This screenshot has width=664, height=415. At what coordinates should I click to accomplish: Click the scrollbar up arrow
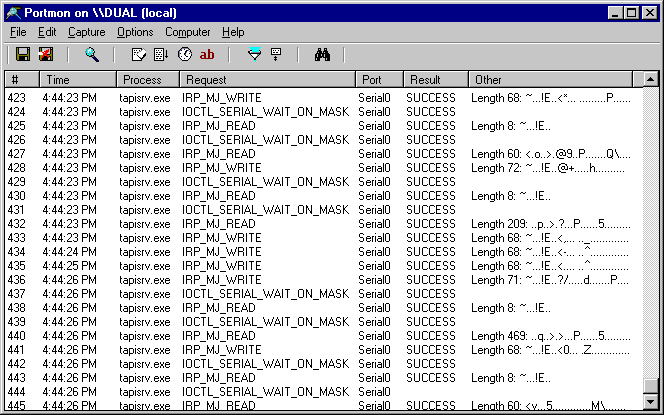[650, 79]
